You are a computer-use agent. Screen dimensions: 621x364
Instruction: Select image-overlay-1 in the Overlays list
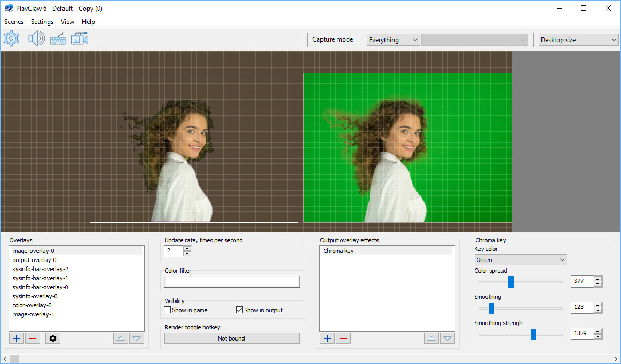click(x=33, y=314)
